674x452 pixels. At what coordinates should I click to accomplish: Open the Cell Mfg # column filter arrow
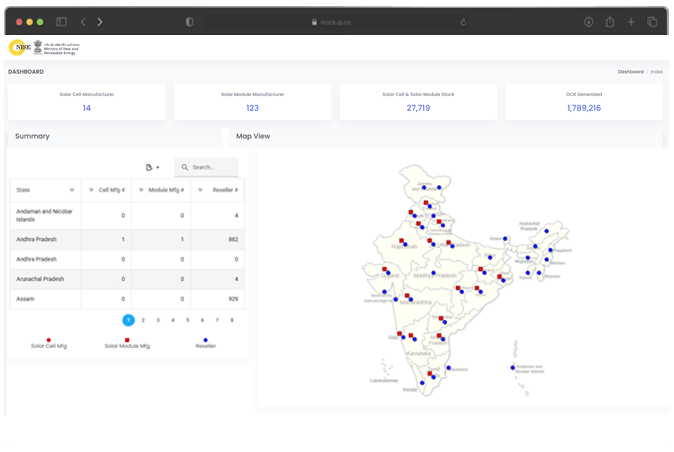pos(91,190)
